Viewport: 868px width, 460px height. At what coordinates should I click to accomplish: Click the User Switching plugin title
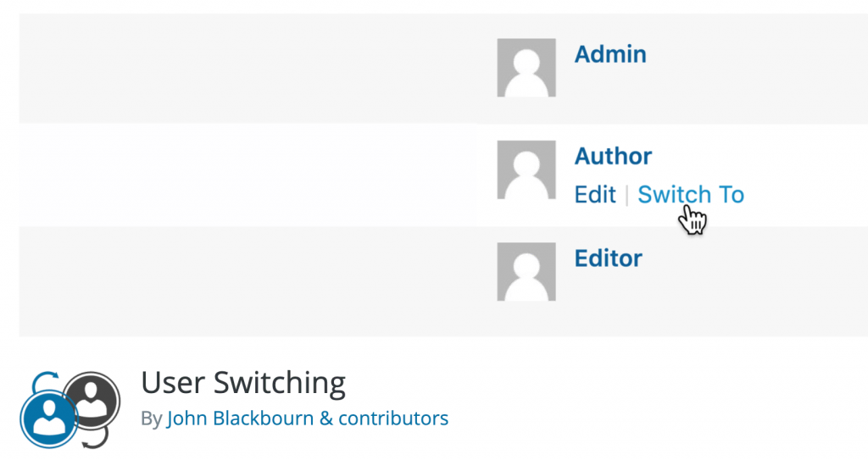243,383
